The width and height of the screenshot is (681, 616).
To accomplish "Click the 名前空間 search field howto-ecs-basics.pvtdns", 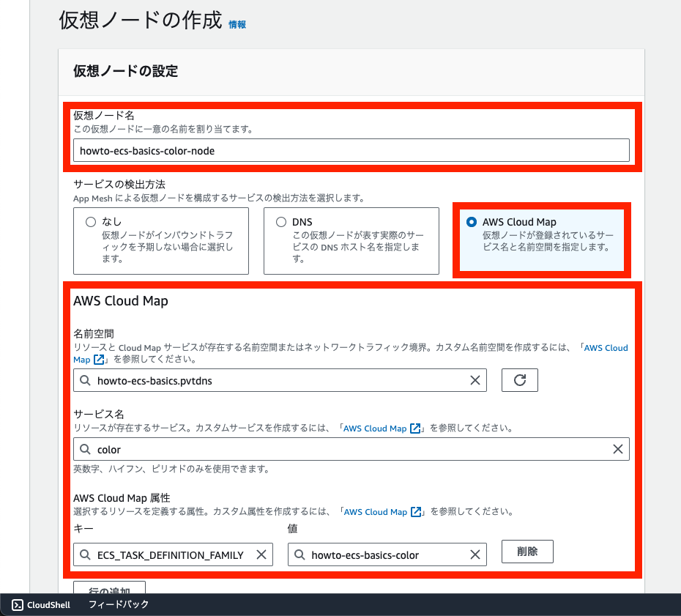I will 280,381.
